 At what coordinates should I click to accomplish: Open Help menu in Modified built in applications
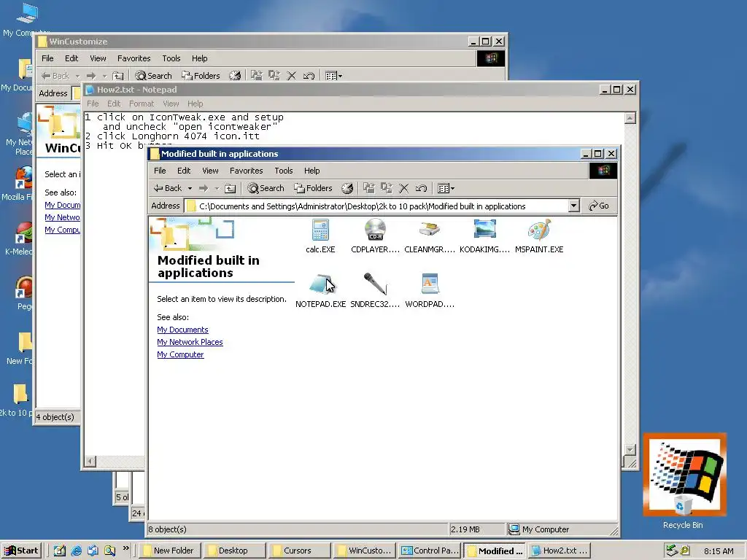(312, 171)
